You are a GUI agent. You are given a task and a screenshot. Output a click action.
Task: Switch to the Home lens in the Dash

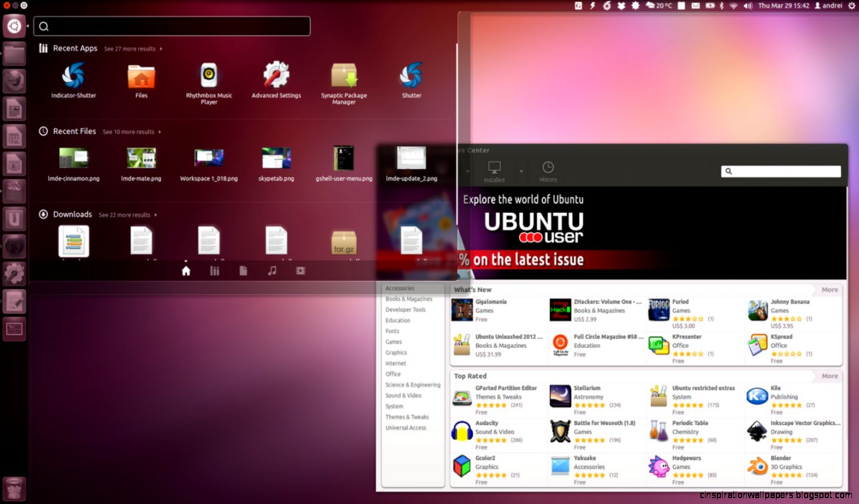click(186, 271)
